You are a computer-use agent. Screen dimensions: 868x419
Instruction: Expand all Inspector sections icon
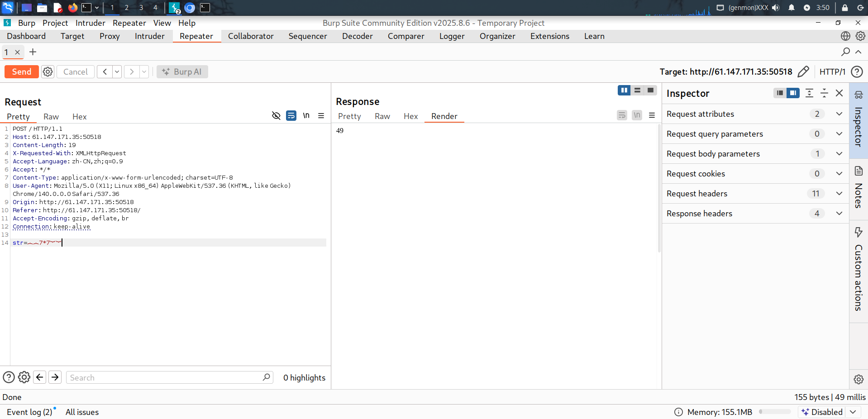pyautogui.click(x=809, y=93)
